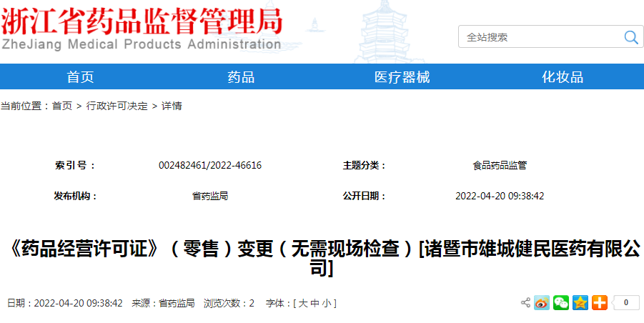
Task: Go to 行政许可决定 in the breadcrumb
Action: tap(117, 106)
